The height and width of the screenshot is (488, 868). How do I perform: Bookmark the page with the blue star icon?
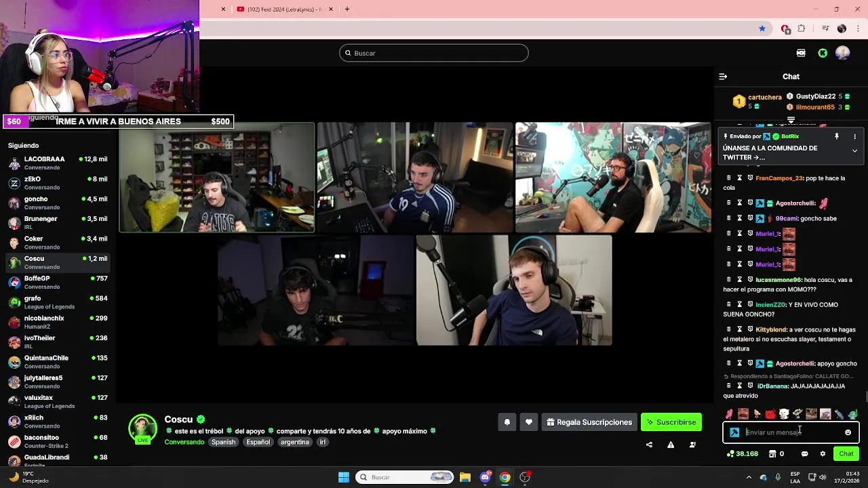pyautogui.click(x=762, y=28)
